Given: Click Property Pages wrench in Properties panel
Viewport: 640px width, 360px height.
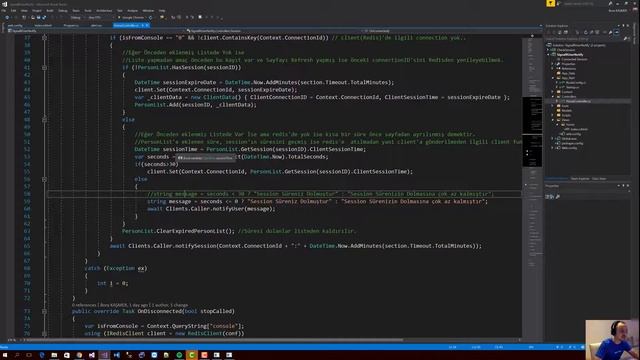Looking at the screenshot, I should tap(558, 197).
